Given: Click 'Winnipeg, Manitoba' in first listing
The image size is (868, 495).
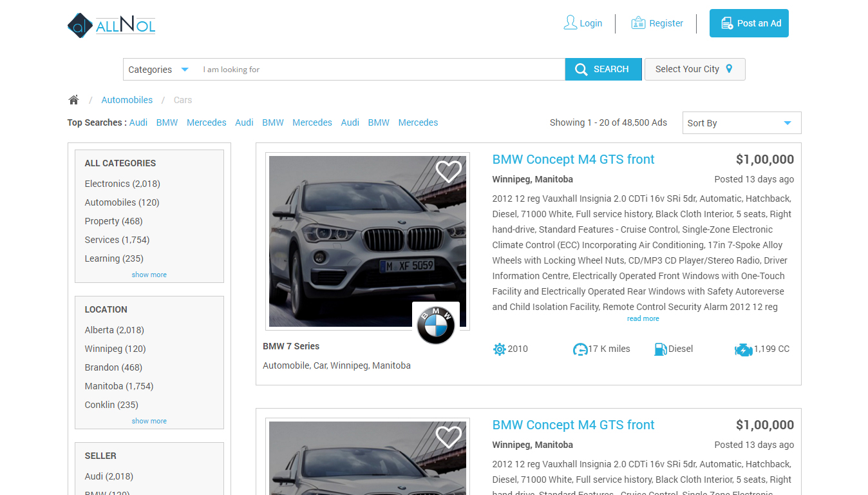Looking at the screenshot, I should pyautogui.click(x=533, y=179).
